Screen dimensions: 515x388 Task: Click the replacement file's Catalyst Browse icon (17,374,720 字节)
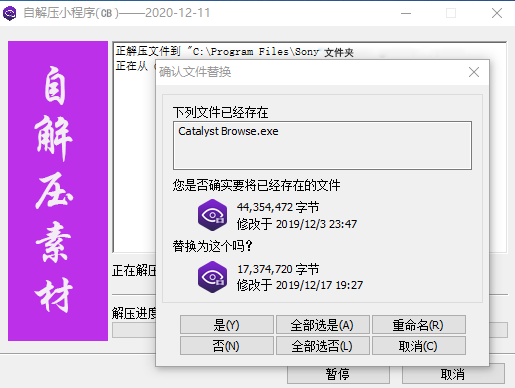(212, 277)
